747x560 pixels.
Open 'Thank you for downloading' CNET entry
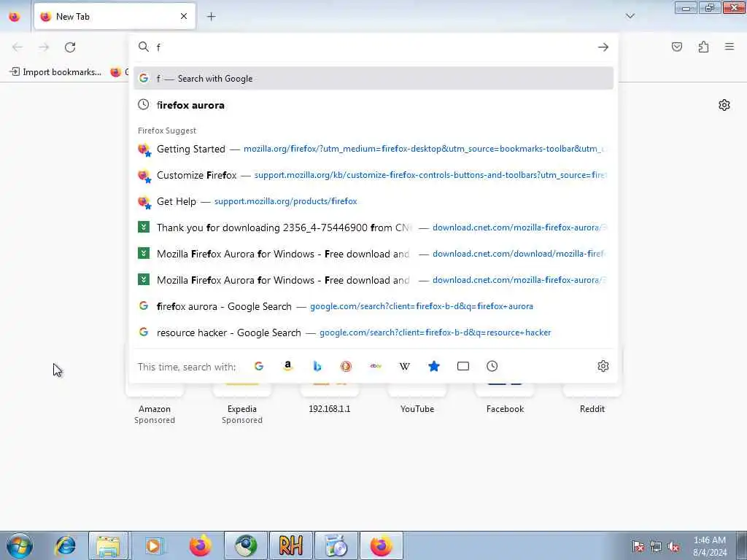(373, 227)
